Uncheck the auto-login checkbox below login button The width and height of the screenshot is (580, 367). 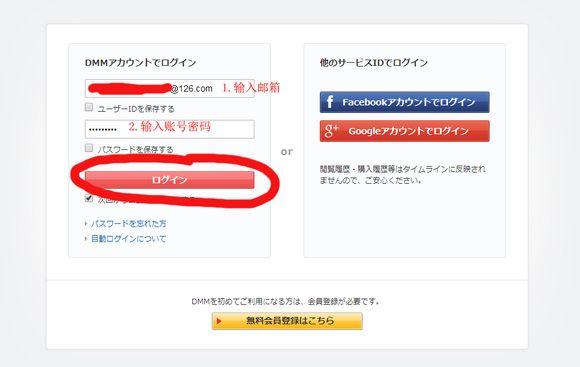pos(89,198)
